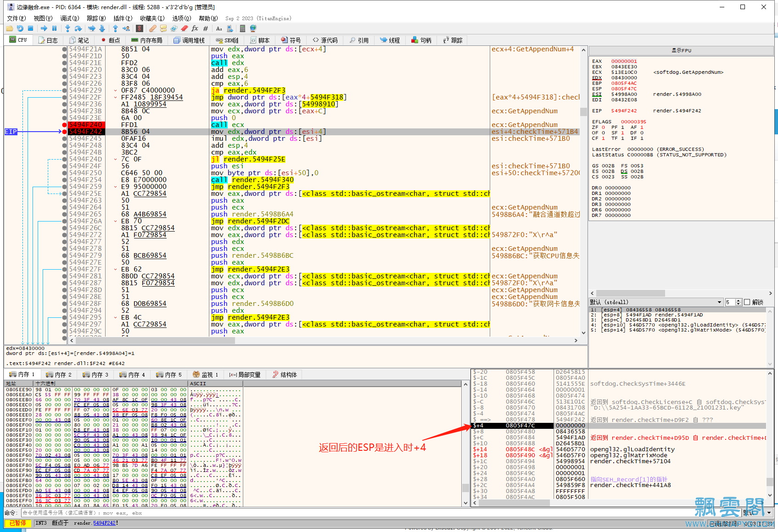Switch to the 符号 tab
Screen dimensions: 778x532
click(x=291, y=40)
